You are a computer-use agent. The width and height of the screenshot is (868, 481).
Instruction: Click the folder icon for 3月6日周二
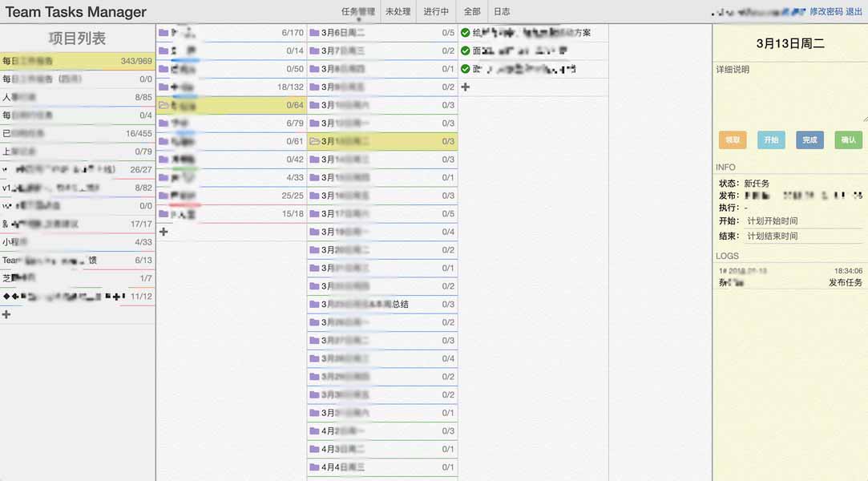click(x=315, y=33)
